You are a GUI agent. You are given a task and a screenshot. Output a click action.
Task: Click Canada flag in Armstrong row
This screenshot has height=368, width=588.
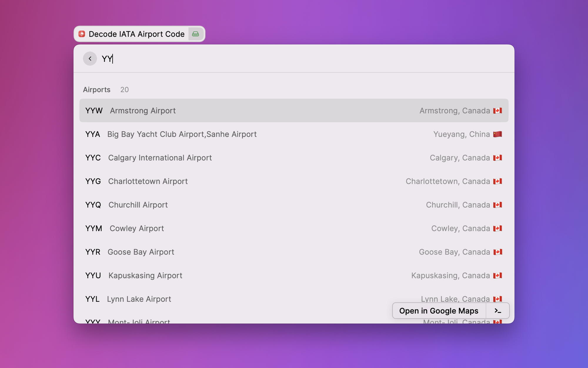[497, 111]
